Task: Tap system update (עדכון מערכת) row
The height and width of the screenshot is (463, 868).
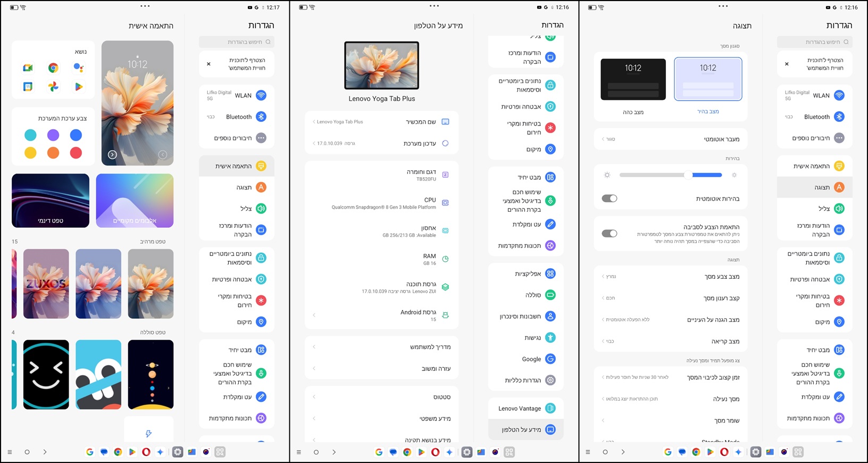Action: [381, 143]
